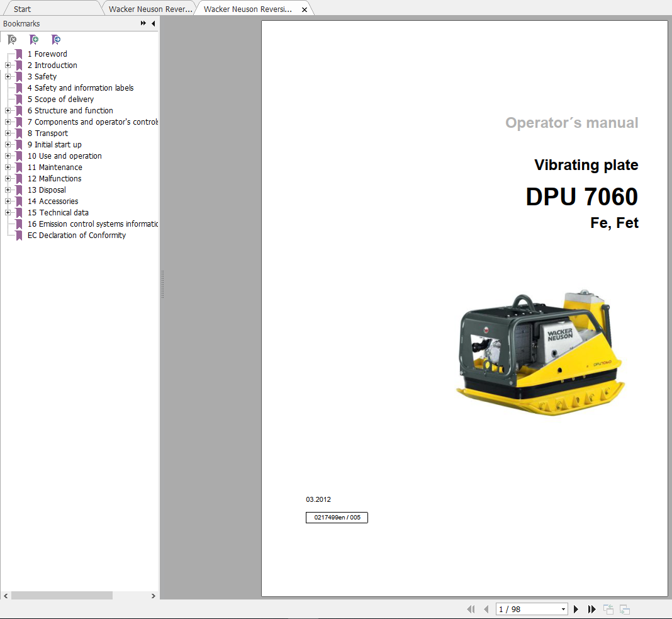Click the previous view icon in status bar

(x=608, y=609)
